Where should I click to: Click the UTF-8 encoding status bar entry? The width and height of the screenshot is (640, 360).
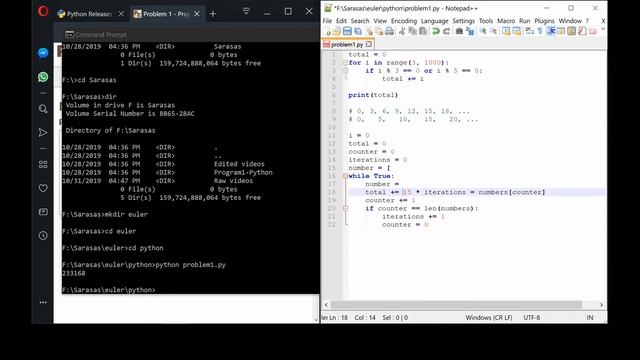(531, 318)
